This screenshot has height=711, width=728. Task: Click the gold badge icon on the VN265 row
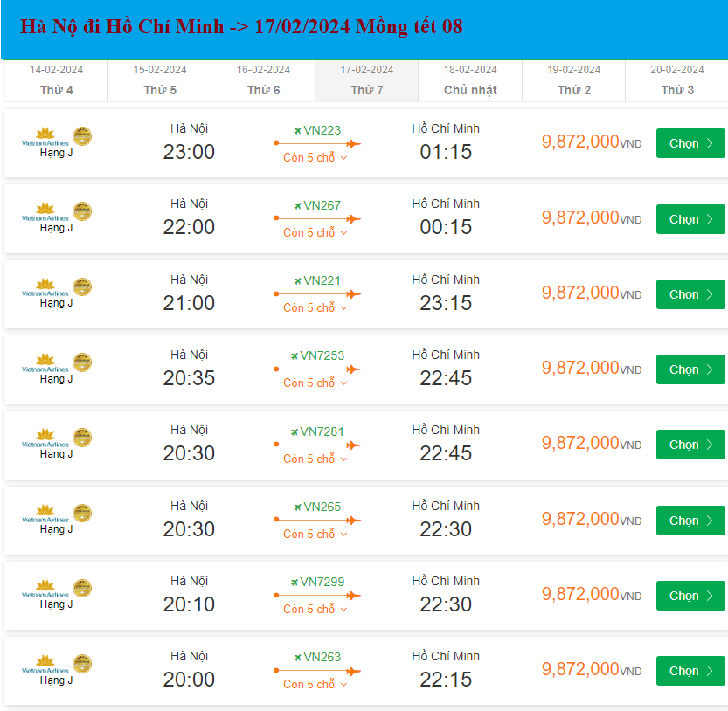[83, 512]
